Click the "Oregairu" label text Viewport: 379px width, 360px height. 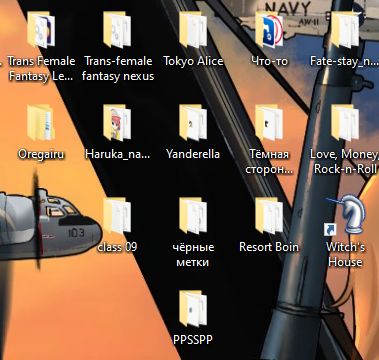[x=41, y=154]
